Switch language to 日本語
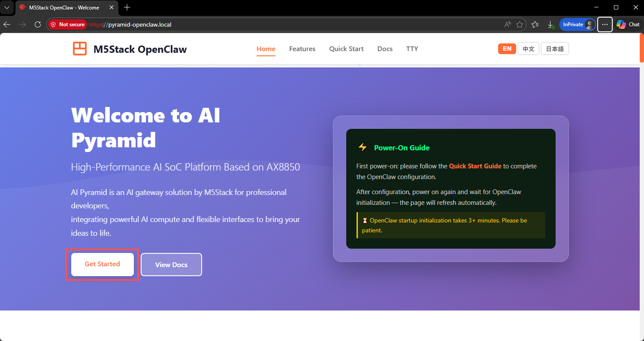 tap(555, 49)
